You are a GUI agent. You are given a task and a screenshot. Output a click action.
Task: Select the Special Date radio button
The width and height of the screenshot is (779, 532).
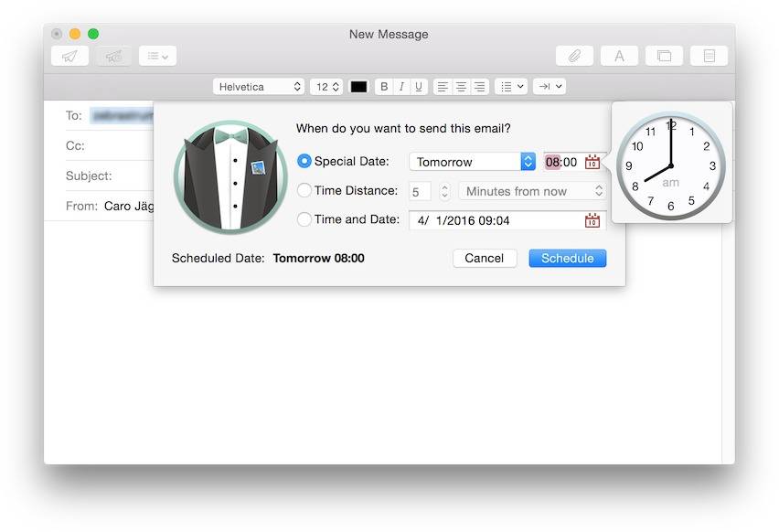pyautogui.click(x=304, y=161)
